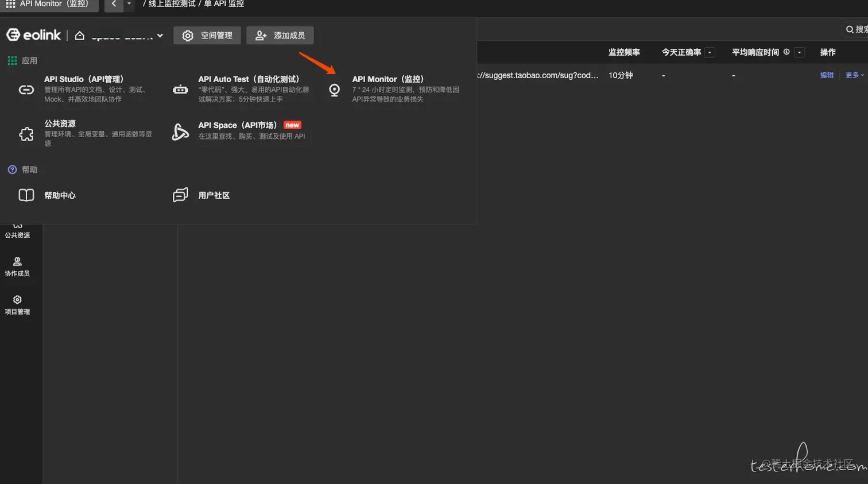868x484 pixels.
Task: Click the red new badge
Action: click(292, 125)
